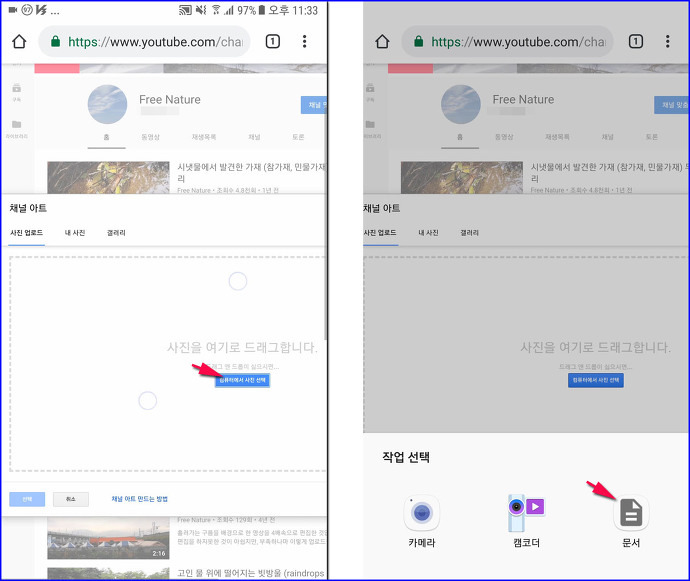Tap the cast icon in left status bar
This screenshot has height=581, width=690.
pyautogui.click(x=185, y=10)
